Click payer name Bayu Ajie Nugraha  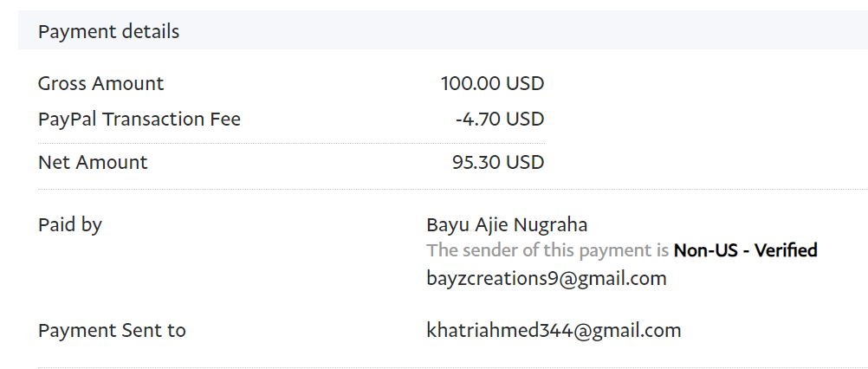507,225
